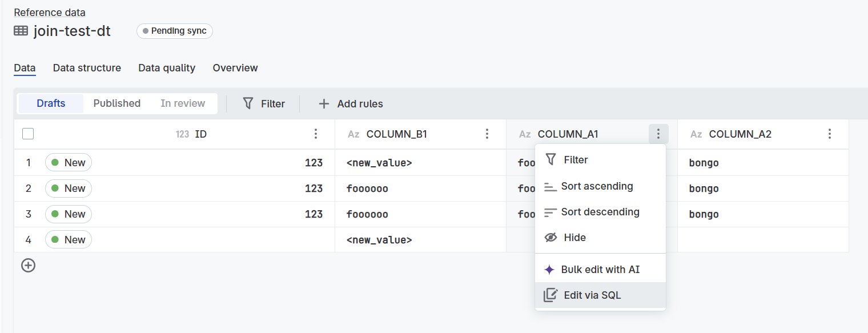
Task: Open the kebab menu on COLUMN_A2
Action: 830,134
